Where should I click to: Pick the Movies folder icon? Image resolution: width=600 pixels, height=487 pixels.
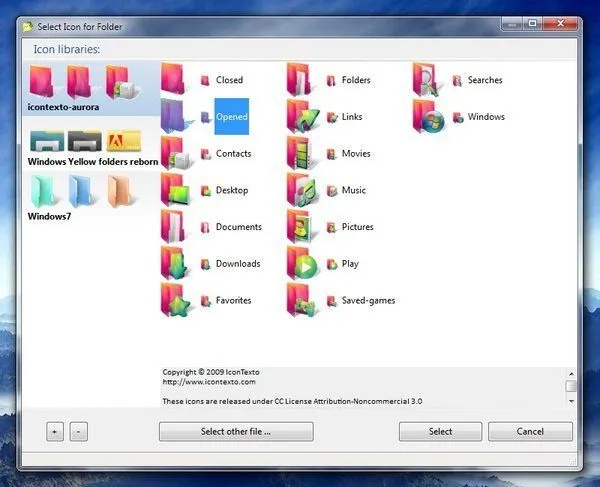pyautogui.click(x=300, y=153)
